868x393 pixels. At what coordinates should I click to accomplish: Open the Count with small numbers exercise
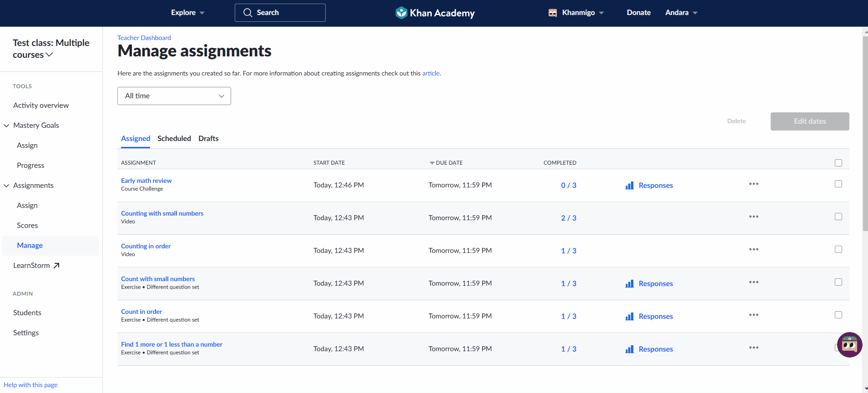click(x=158, y=279)
